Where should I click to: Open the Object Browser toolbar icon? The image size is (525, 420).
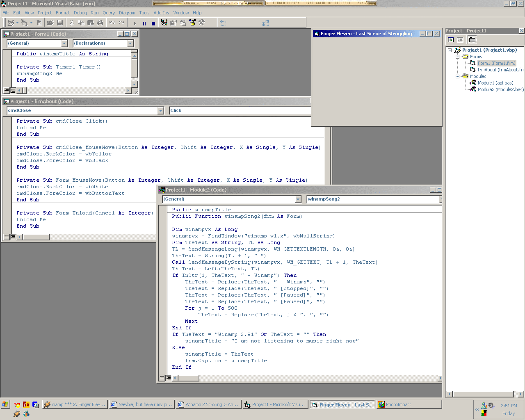point(192,23)
